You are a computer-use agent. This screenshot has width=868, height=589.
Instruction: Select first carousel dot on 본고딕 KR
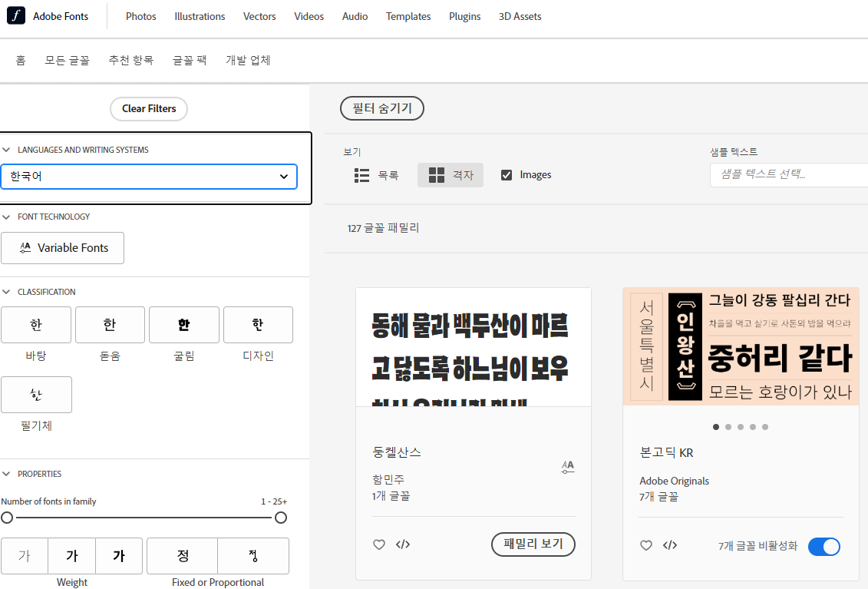coord(716,427)
